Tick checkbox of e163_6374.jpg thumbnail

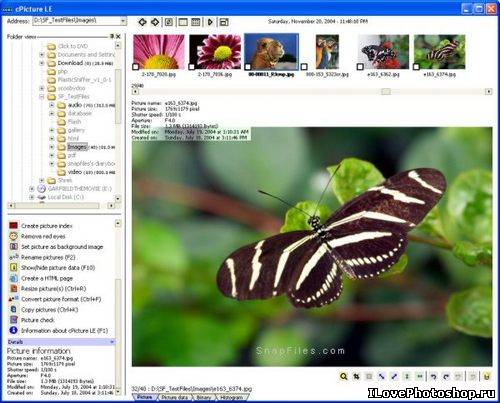tap(416, 67)
